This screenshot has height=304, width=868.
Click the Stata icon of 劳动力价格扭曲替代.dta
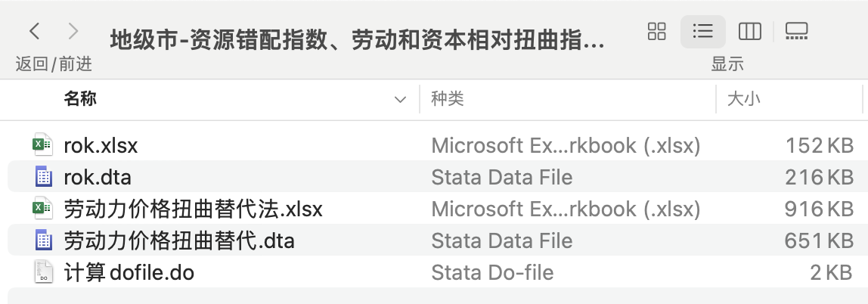[x=43, y=240]
